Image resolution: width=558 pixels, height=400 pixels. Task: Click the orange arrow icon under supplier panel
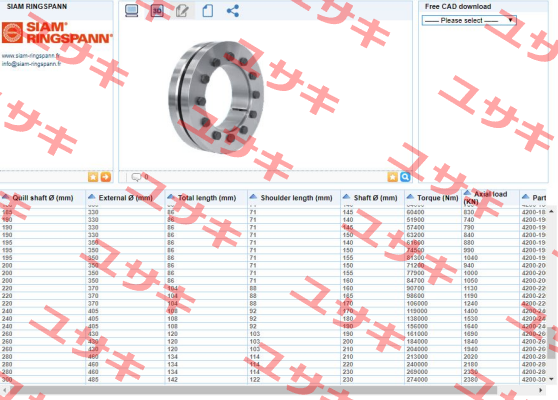[106, 177]
